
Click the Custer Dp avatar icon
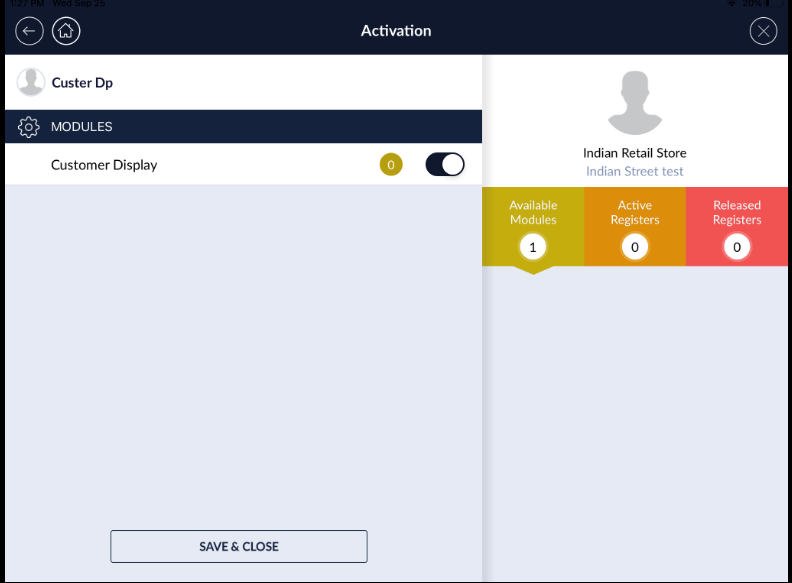point(31,83)
